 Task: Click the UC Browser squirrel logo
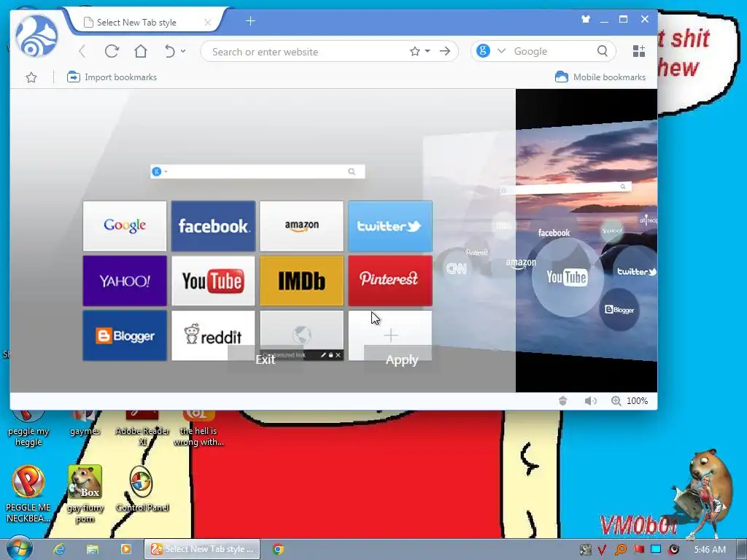click(x=36, y=36)
